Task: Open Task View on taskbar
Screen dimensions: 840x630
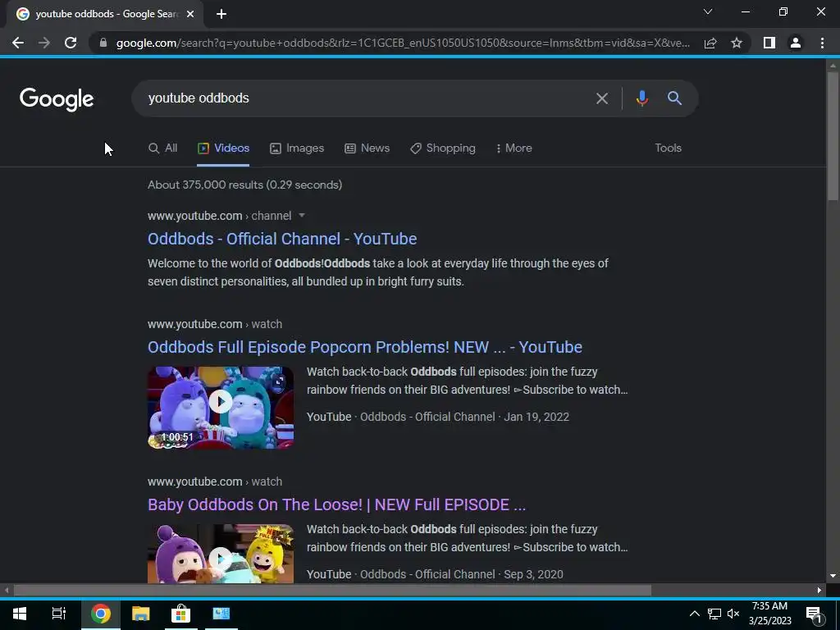Action: pyautogui.click(x=59, y=614)
